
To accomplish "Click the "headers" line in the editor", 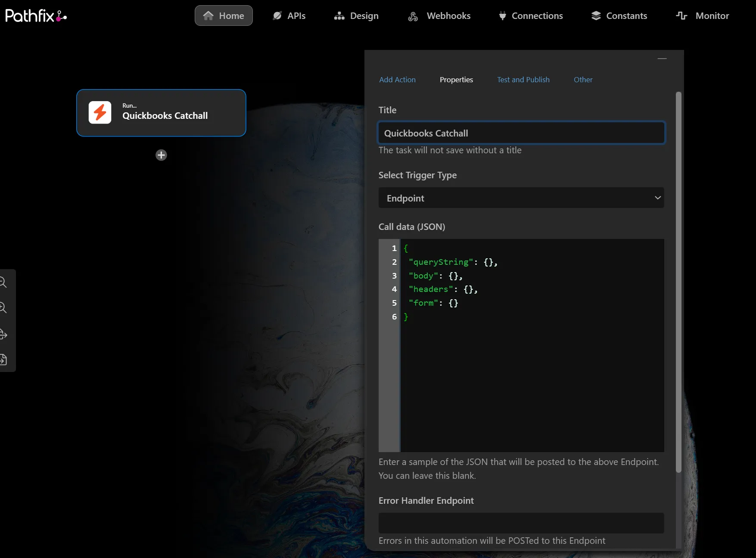I will click(443, 289).
